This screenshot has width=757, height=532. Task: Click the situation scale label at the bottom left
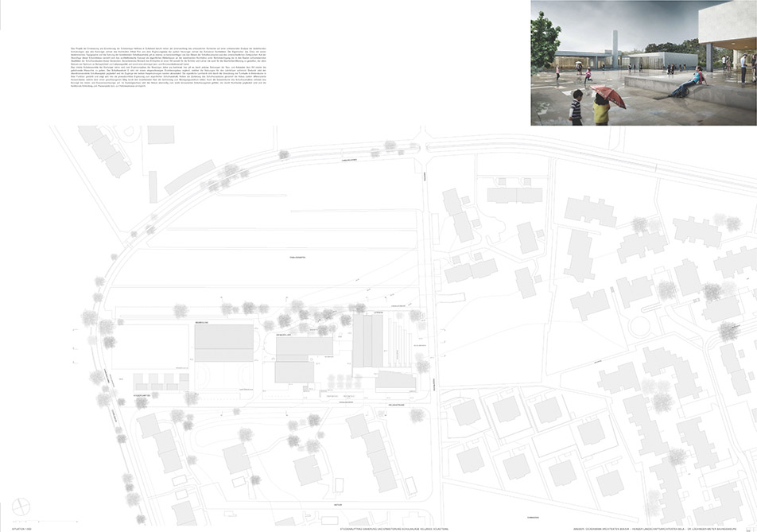[x=16, y=526]
